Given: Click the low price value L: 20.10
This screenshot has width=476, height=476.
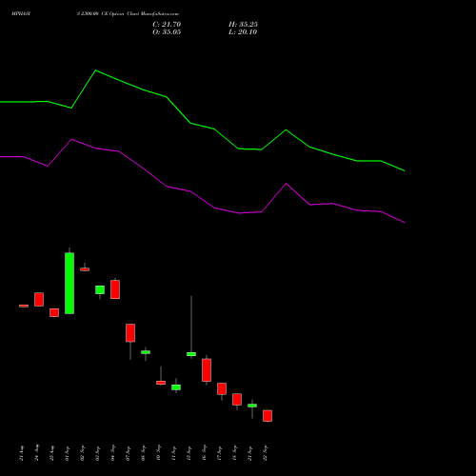Looking at the screenshot, I should click(243, 32).
